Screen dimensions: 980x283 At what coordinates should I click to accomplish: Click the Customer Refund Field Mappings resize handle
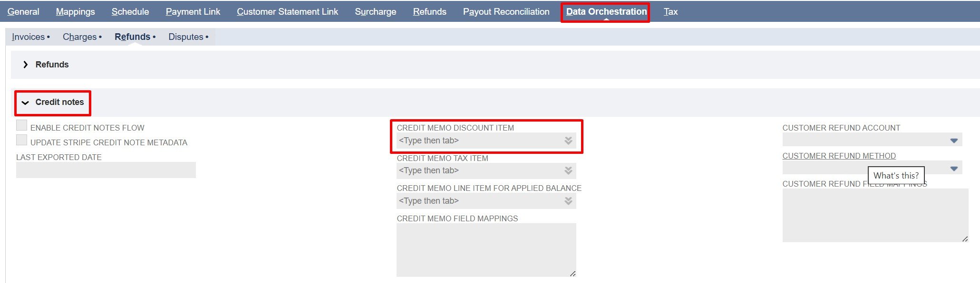coord(965,239)
